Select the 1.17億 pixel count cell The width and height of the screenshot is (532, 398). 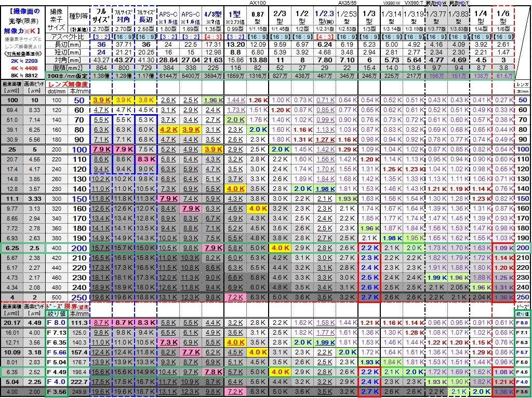point(146,76)
